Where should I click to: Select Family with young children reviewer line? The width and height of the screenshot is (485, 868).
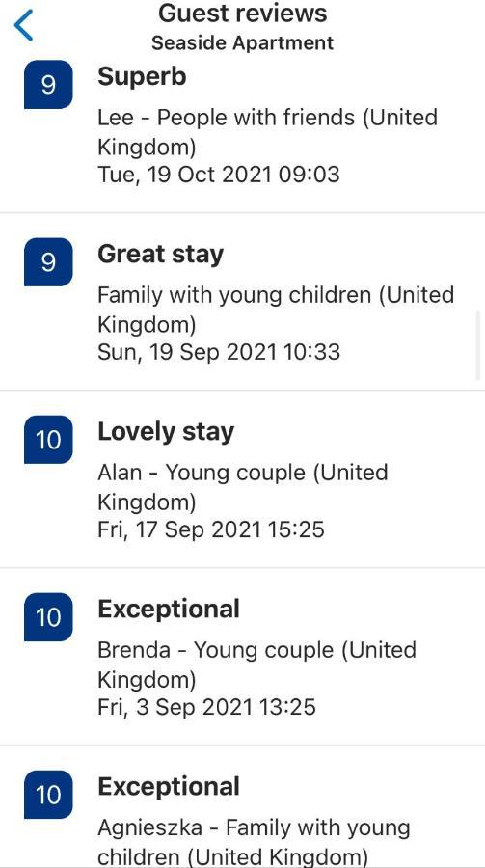click(x=276, y=310)
